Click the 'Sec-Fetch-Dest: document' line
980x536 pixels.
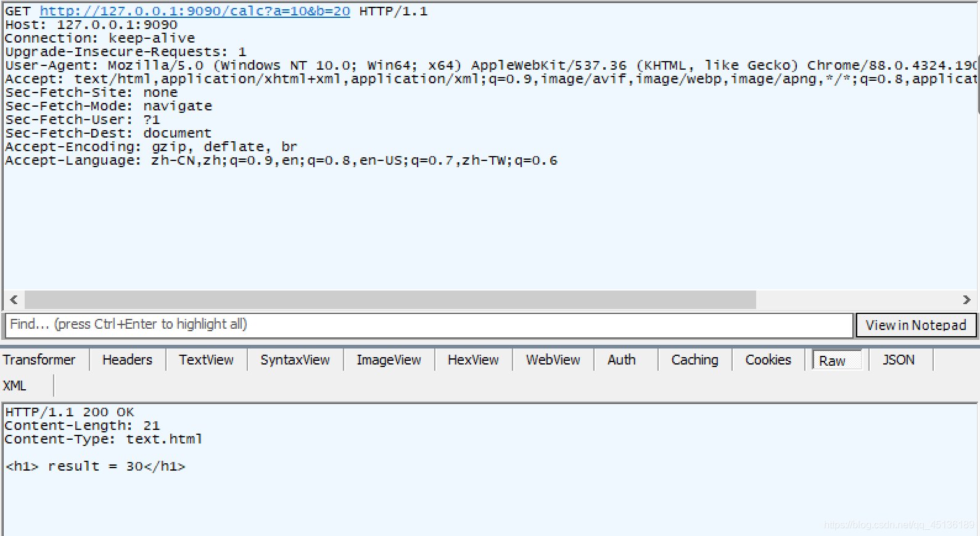pyautogui.click(x=109, y=133)
